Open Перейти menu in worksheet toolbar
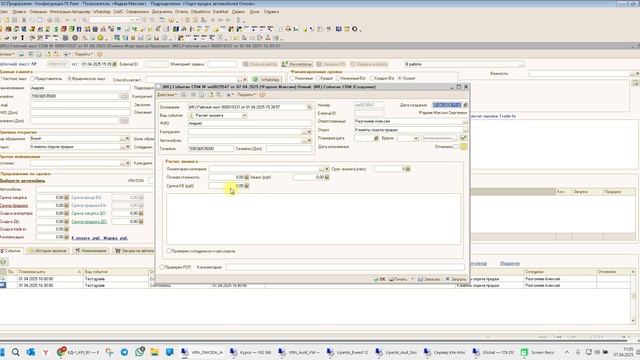This screenshot has height=360, width=640. (83, 54)
